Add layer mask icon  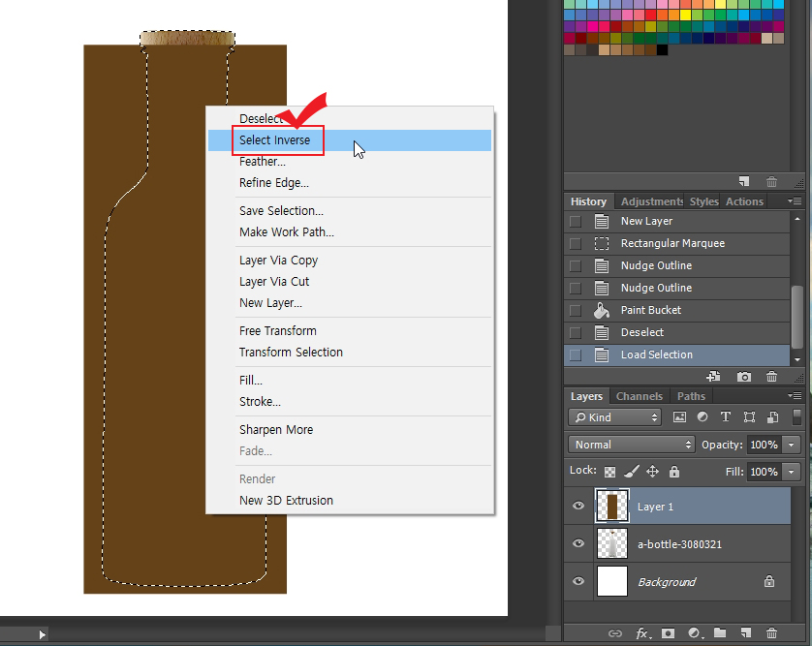tap(668, 633)
